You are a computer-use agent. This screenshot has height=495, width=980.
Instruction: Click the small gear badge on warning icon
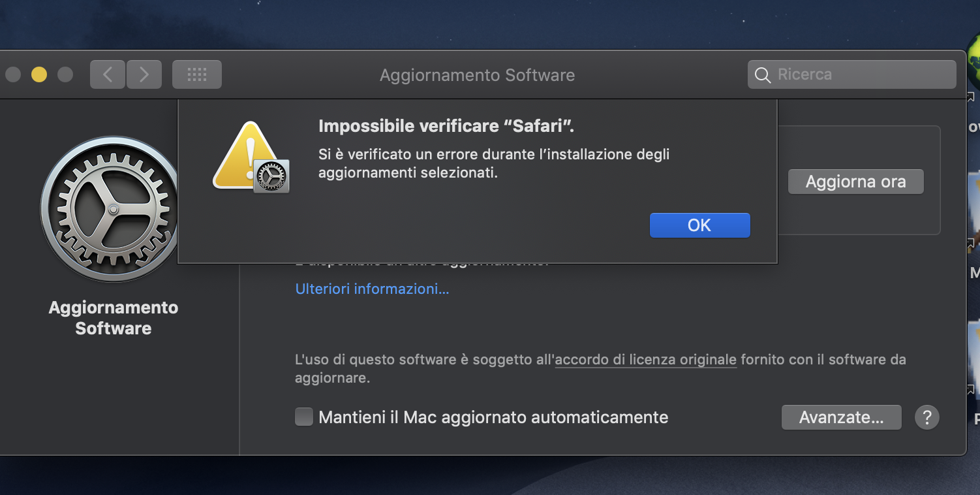tap(271, 176)
